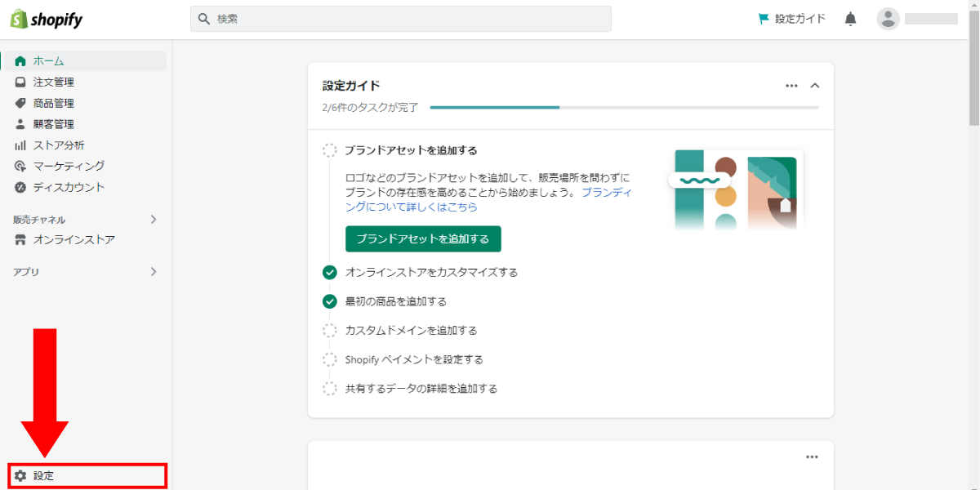The image size is (980, 490).
Task: Open the lower card three-dot menu
Action: click(812, 457)
